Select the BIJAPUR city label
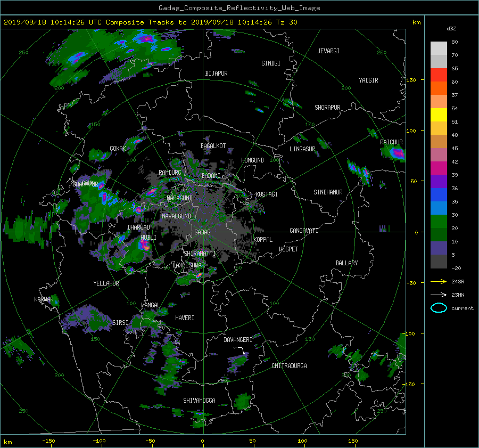The image size is (479, 448). pos(216,74)
